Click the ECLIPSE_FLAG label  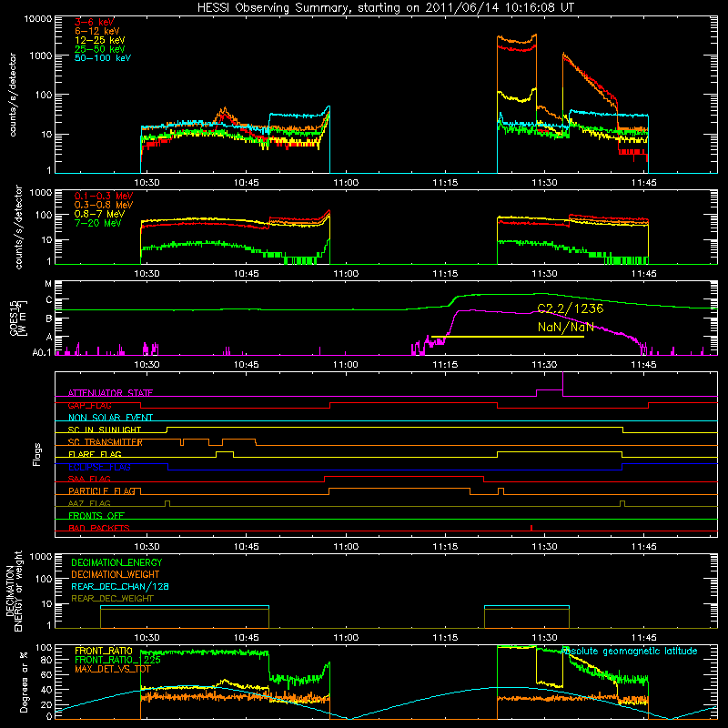click(99, 467)
